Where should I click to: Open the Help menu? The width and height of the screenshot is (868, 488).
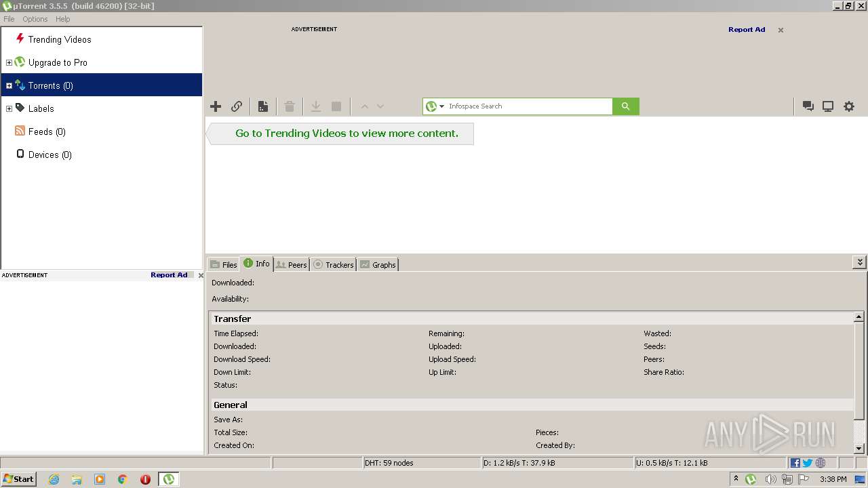[x=63, y=19]
